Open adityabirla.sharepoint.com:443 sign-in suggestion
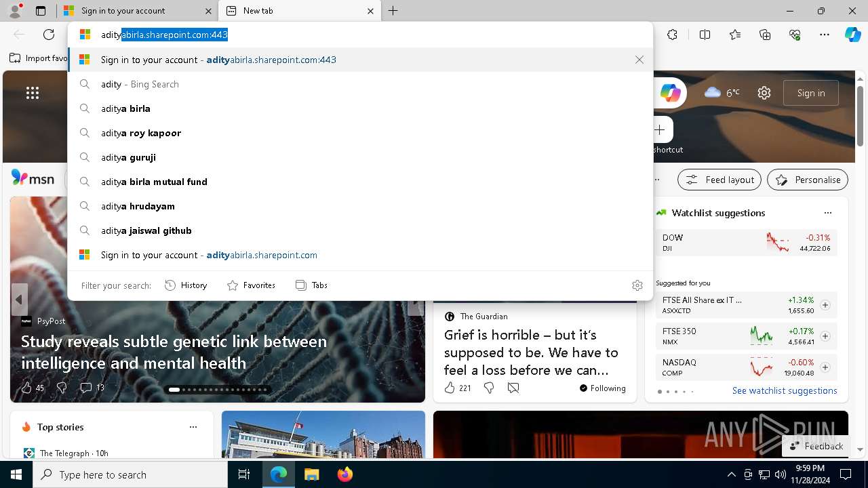The image size is (868, 488). tap(360, 60)
